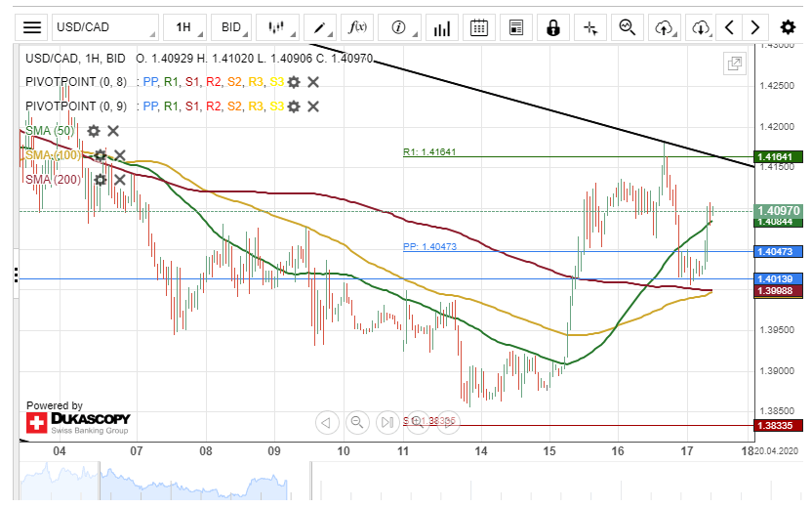Open the chart settings gear in toolbar
This screenshot has height=508, width=812.
point(788,27)
